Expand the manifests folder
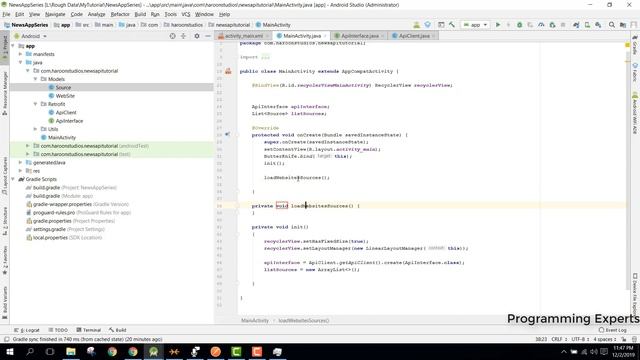The width and height of the screenshot is (640, 360). (x=20, y=54)
